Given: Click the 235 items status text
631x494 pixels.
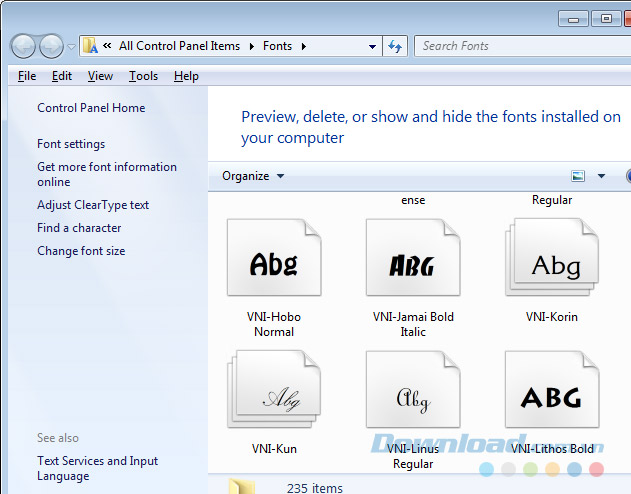Looking at the screenshot, I should [x=315, y=488].
